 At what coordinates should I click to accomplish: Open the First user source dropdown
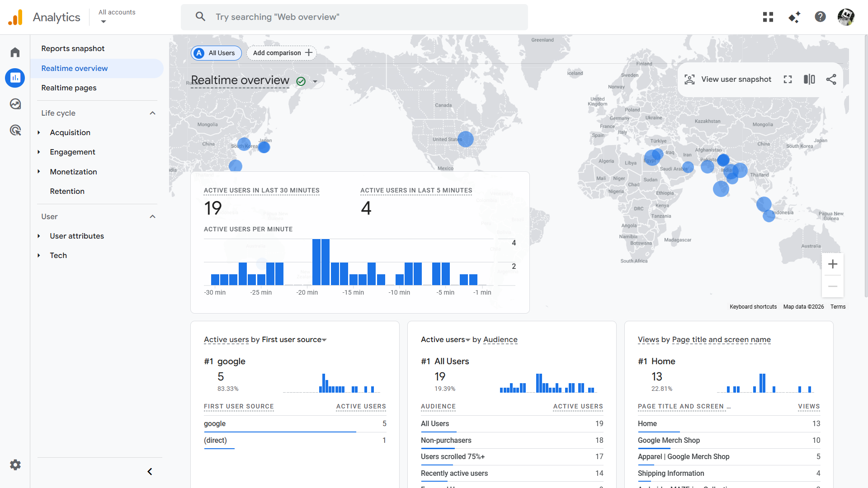pyautogui.click(x=324, y=340)
